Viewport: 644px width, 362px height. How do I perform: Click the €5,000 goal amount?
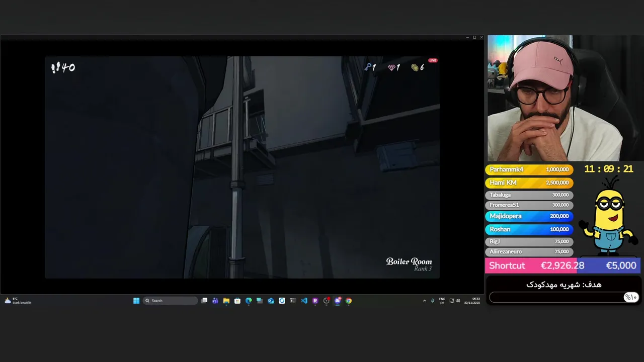621,265
